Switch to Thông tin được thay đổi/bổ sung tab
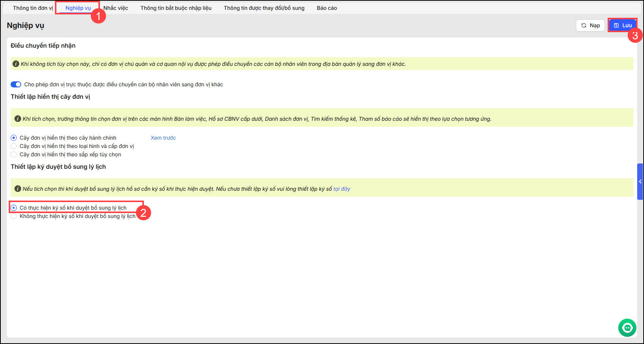 click(264, 8)
